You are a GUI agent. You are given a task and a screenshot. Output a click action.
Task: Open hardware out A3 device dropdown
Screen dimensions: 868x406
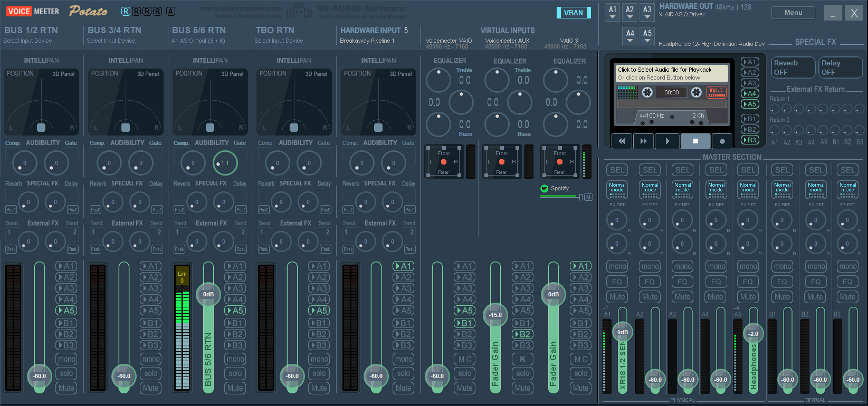647,13
